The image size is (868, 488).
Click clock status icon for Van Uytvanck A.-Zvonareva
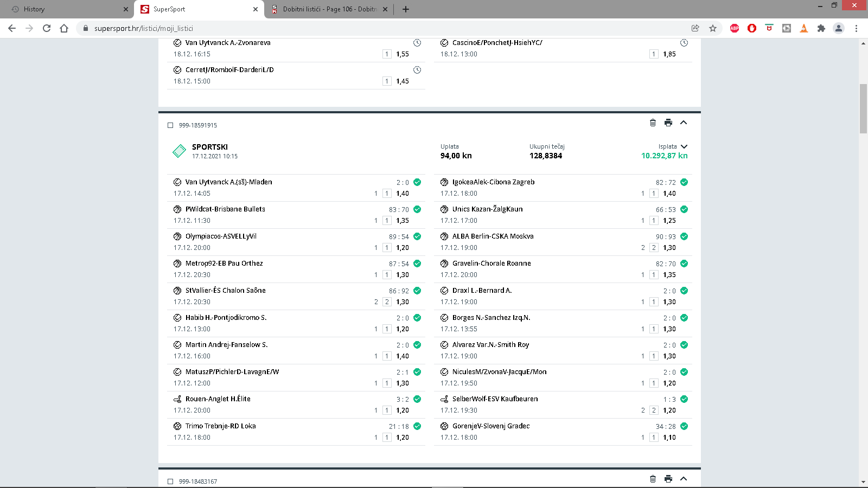click(417, 43)
